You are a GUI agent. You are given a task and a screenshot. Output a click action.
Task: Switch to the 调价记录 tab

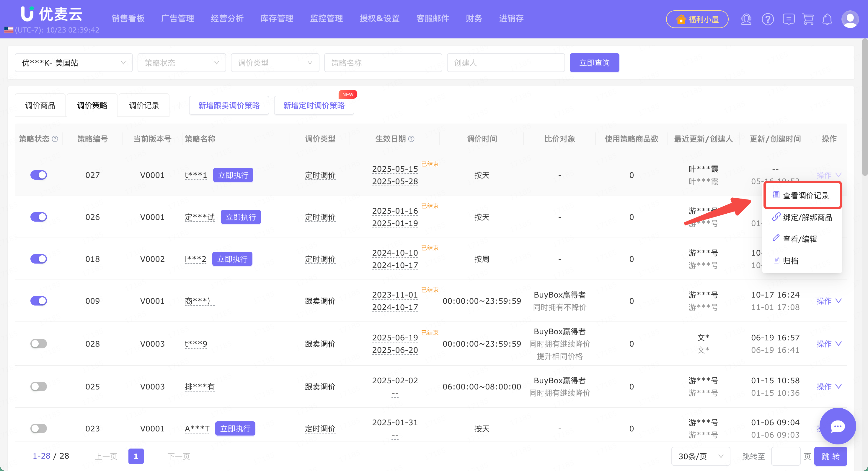(x=144, y=105)
